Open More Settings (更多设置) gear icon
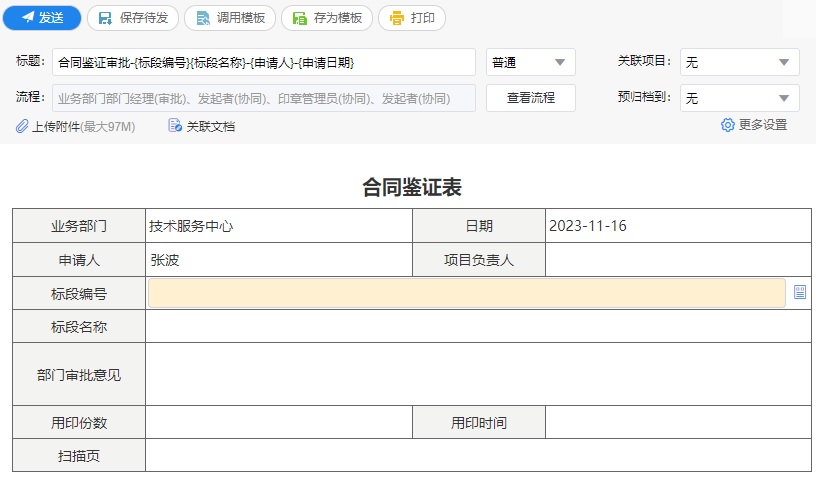 click(728, 125)
